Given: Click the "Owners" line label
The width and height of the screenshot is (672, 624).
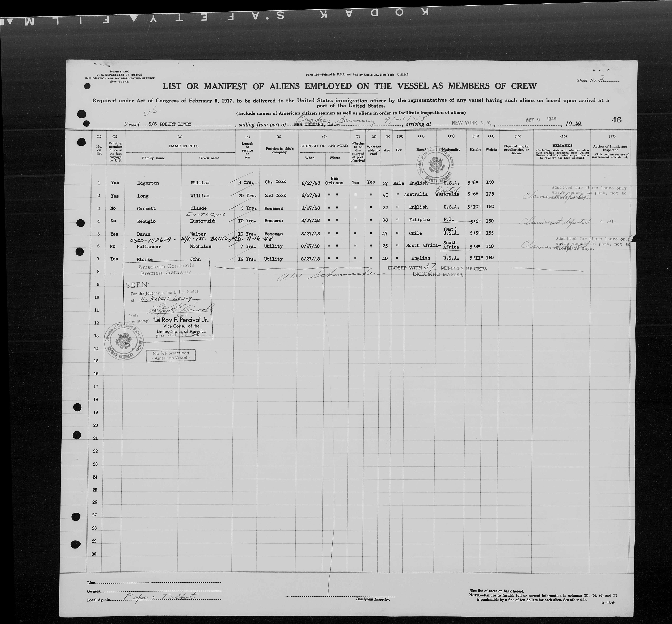Looking at the screenshot, I should [x=94, y=591].
